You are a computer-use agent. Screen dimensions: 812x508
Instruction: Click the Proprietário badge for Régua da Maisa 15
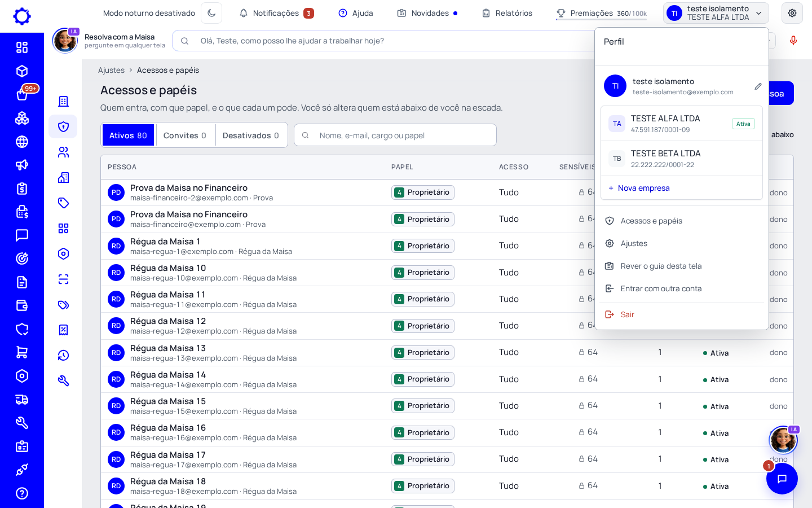[423, 406]
